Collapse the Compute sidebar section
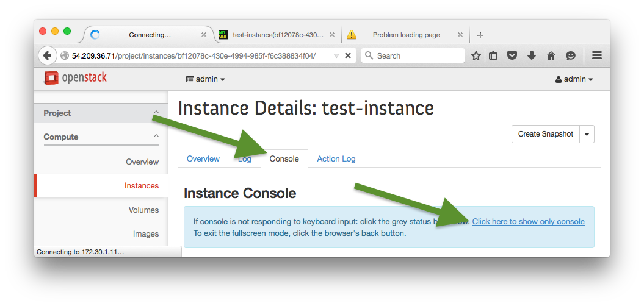The width and height of the screenshot is (644, 306). [156, 137]
